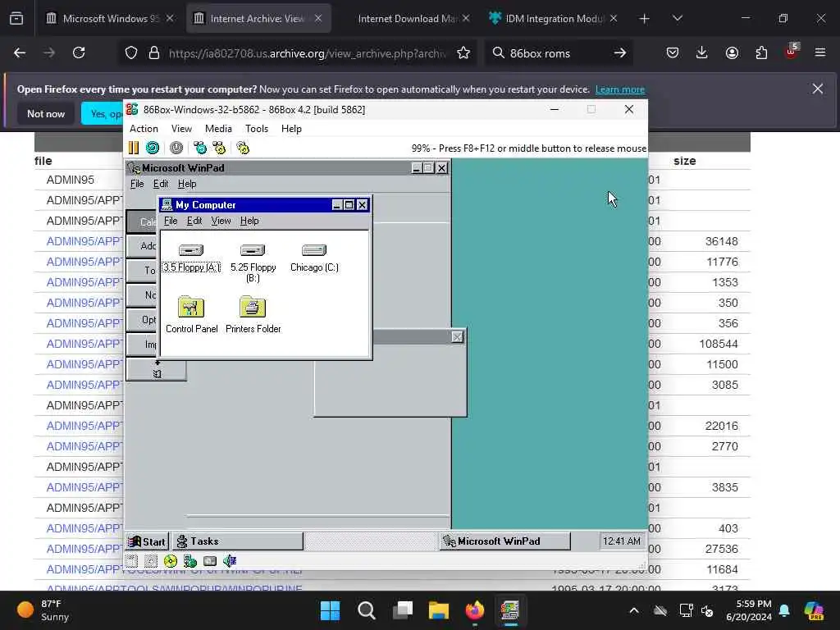Open a new Firefox tab with plus button
The image size is (840, 630).
tap(645, 18)
